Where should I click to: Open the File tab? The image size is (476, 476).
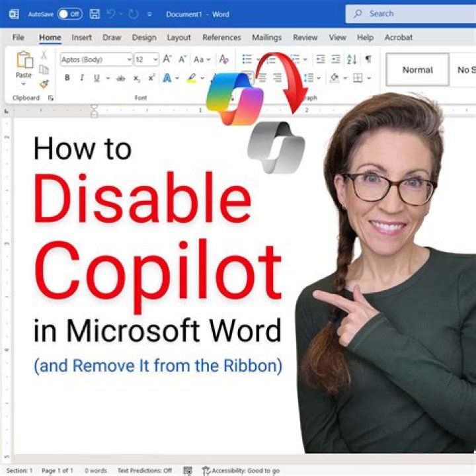click(x=19, y=37)
